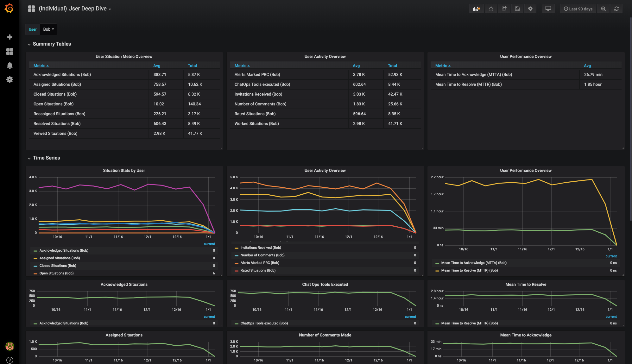
Task: Open the Bob user variable dropdown
Action: [x=48, y=29]
